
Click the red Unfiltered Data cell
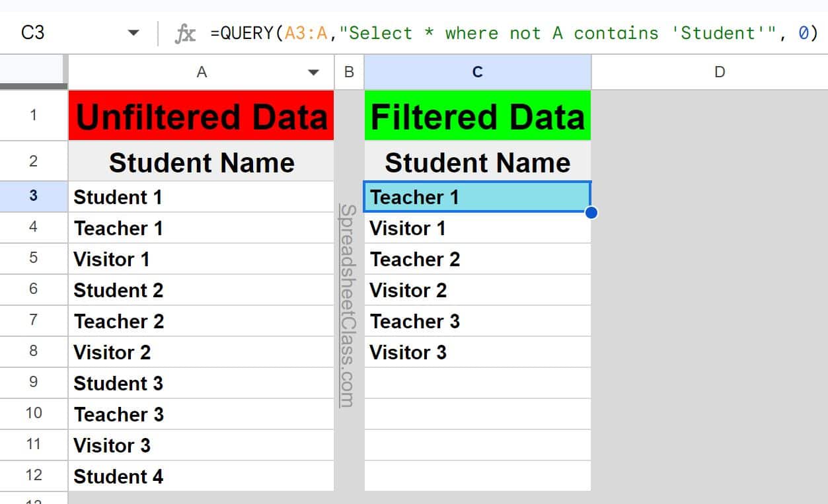[201, 116]
